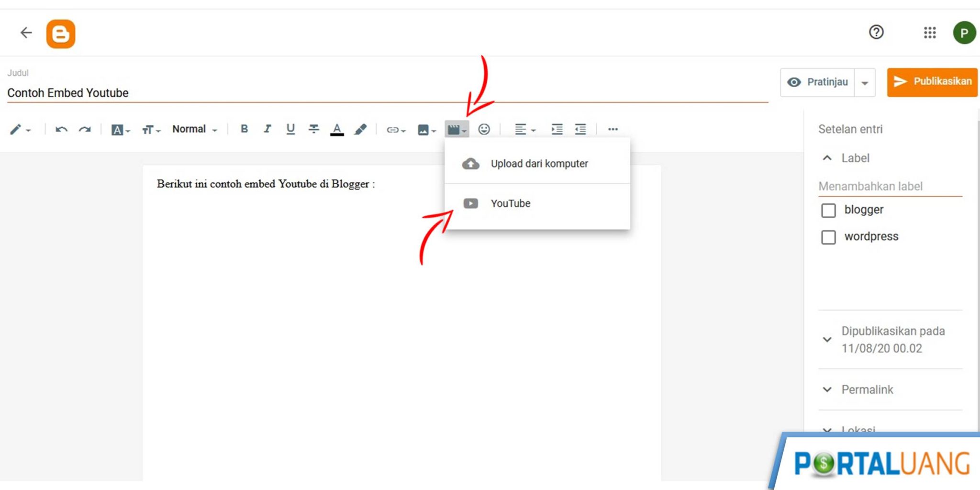Open the text color picker
Image resolution: width=980 pixels, height=490 pixels.
[337, 129]
